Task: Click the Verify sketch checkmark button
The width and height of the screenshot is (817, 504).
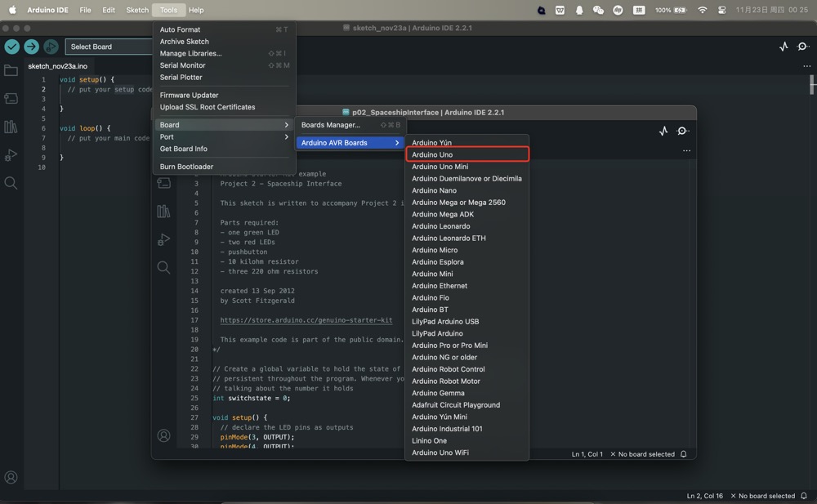Action: pyautogui.click(x=11, y=47)
